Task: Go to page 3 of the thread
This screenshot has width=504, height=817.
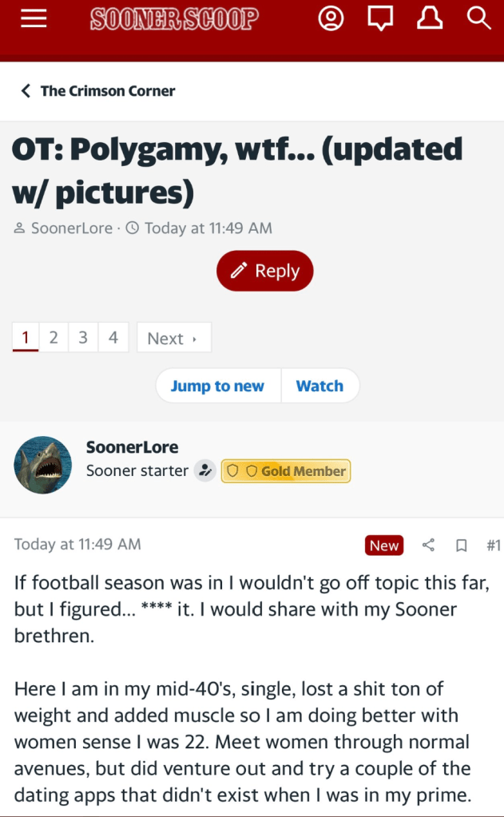Action: pyautogui.click(x=83, y=338)
